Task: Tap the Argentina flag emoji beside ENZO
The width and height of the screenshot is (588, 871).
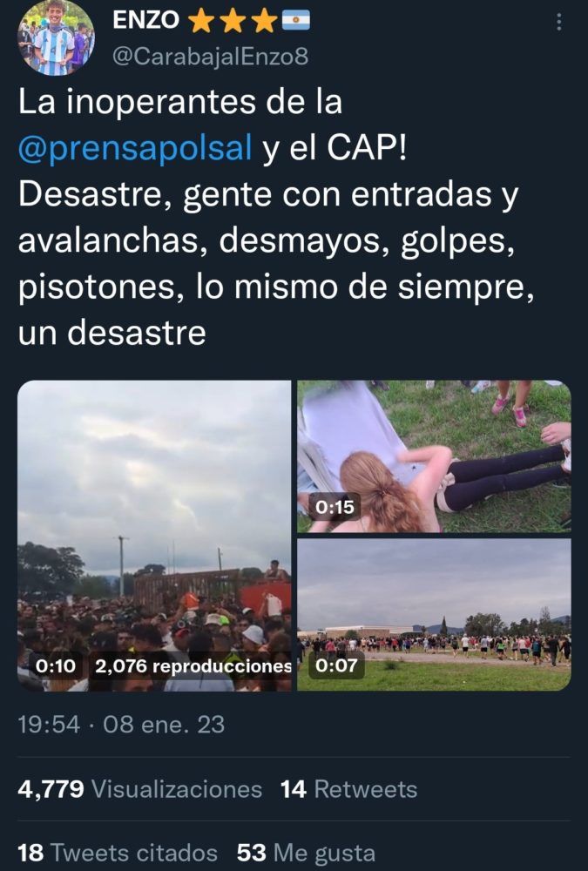Action: point(295,21)
